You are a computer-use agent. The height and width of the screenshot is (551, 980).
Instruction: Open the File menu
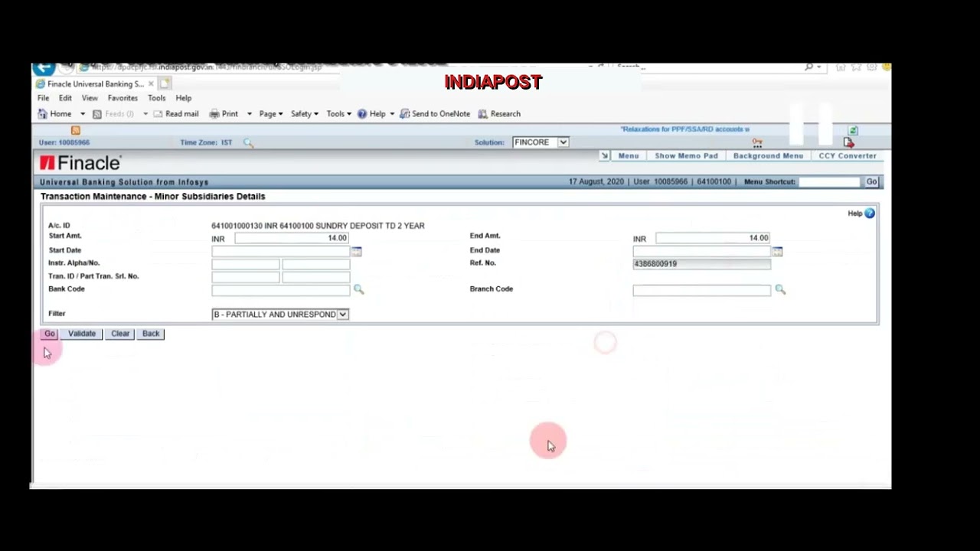[x=44, y=98]
